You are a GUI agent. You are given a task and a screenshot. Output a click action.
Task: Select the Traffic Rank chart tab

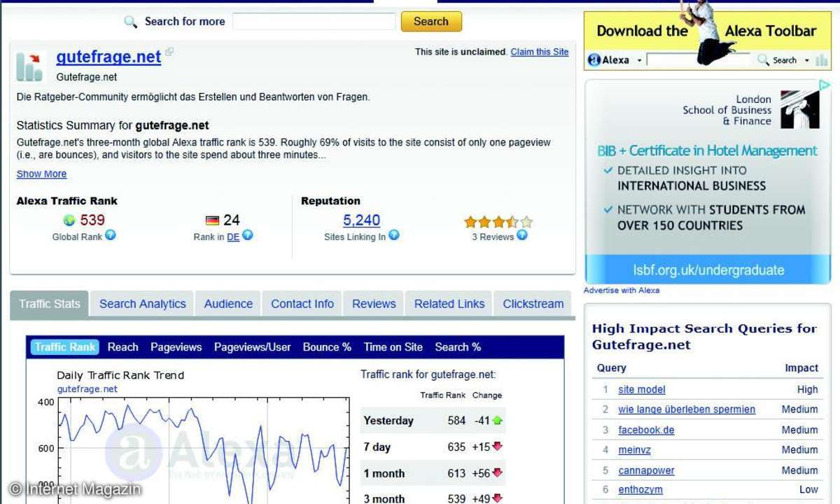[64, 347]
